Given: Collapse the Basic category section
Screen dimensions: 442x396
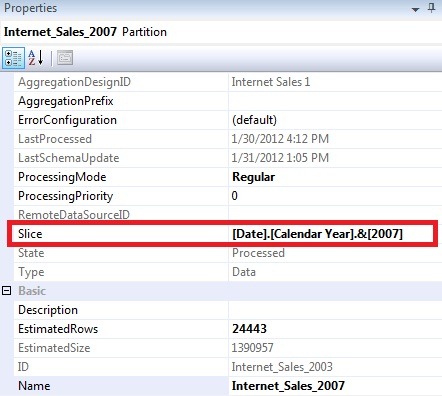Looking at the screenshot, I should click(6, 291).
